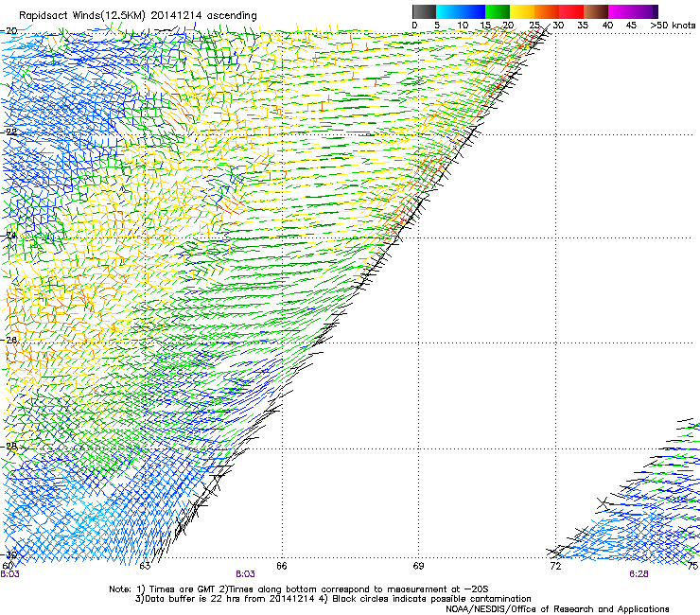Click the '>50 knots' legend label
The width and height of the screenshot is (700, 615).
click(673, 26)
